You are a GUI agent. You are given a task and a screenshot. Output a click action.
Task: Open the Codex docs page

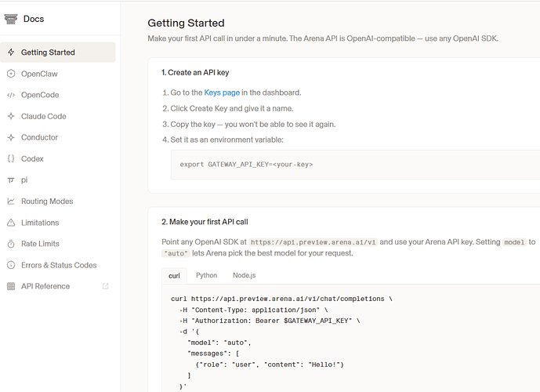58,159
